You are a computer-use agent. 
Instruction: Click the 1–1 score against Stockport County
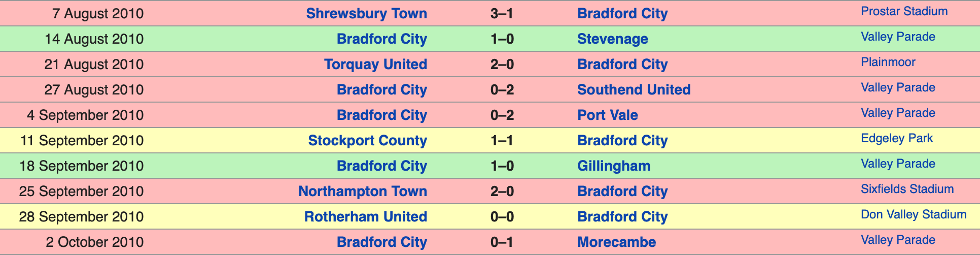(x=502, y=141)
